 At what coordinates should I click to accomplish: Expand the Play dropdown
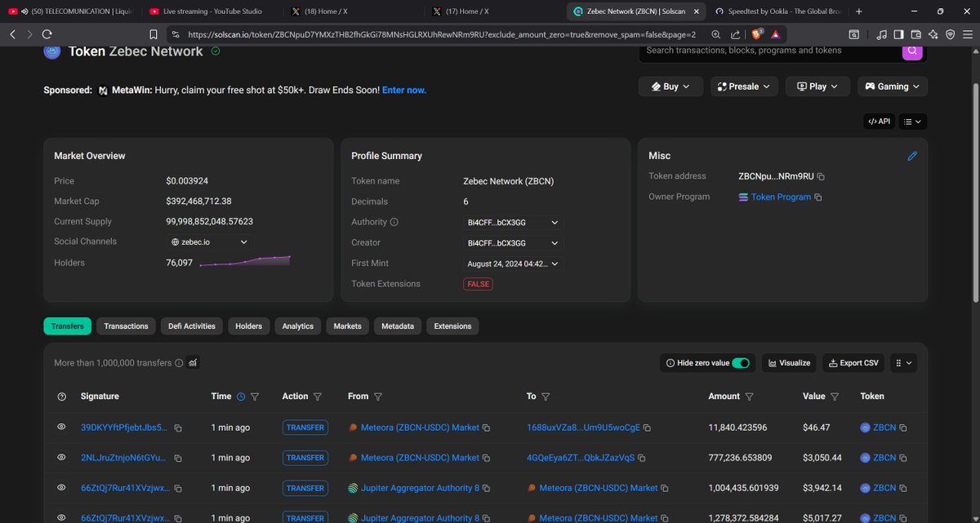[817, 86]
